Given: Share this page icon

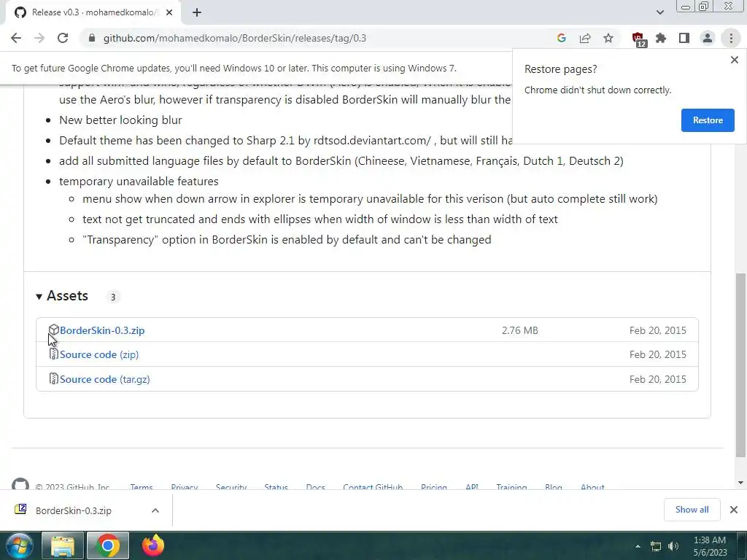Looking at the screenshot, I should [585, 38].
